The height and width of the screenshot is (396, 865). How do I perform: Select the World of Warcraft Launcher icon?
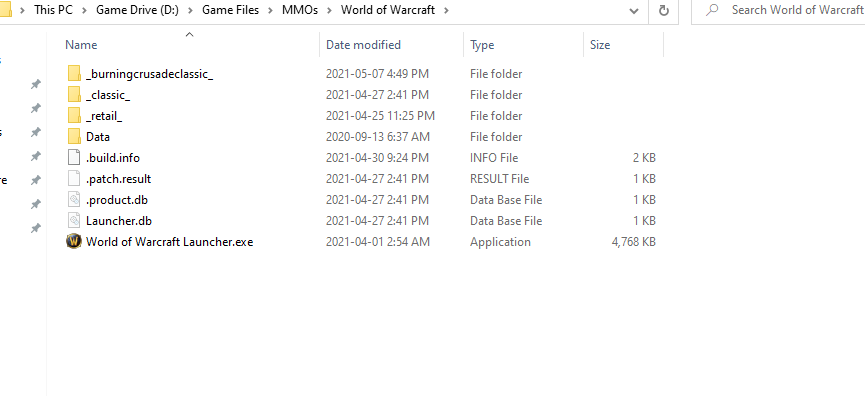click(x=74, y=242)
